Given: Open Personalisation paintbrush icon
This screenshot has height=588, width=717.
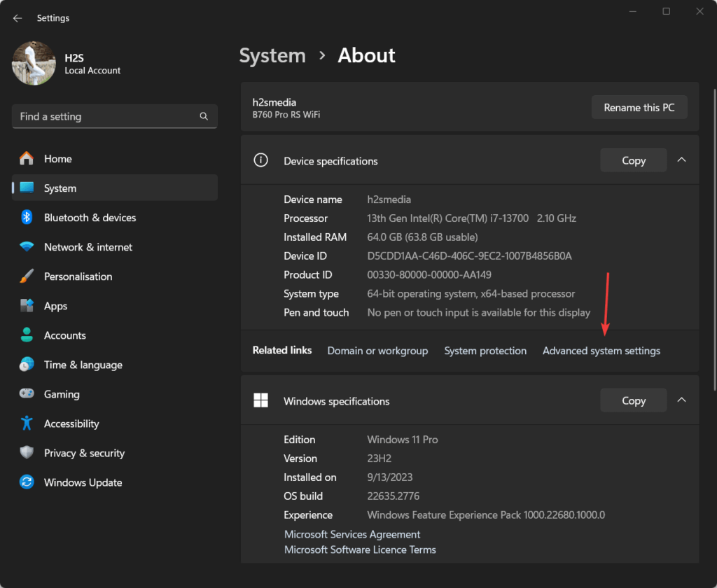Looking at the screenshot, I should [x=27, y=276].
